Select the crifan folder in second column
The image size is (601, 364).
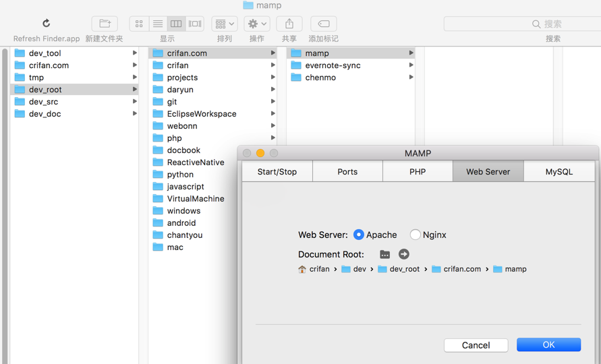coord(212,65)
